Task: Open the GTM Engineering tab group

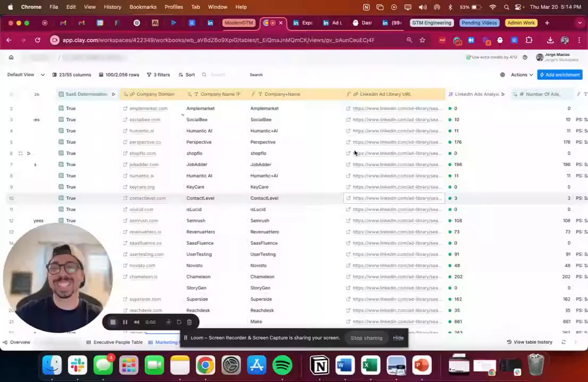Action: 432,23
